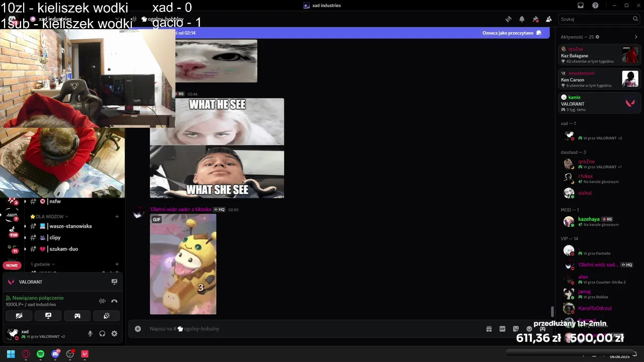Toggle the member list icon
This screenshot has height=362, width=644.
(548, 19)
